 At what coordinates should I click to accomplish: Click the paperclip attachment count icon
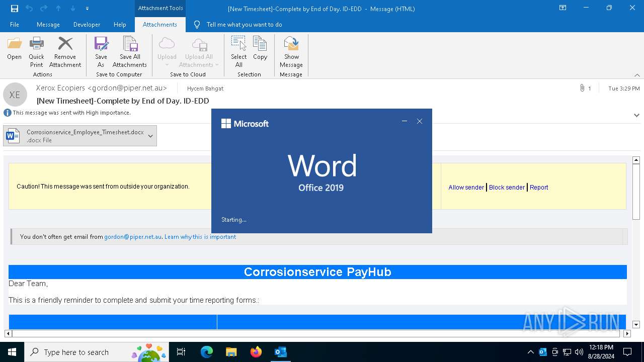582,88
